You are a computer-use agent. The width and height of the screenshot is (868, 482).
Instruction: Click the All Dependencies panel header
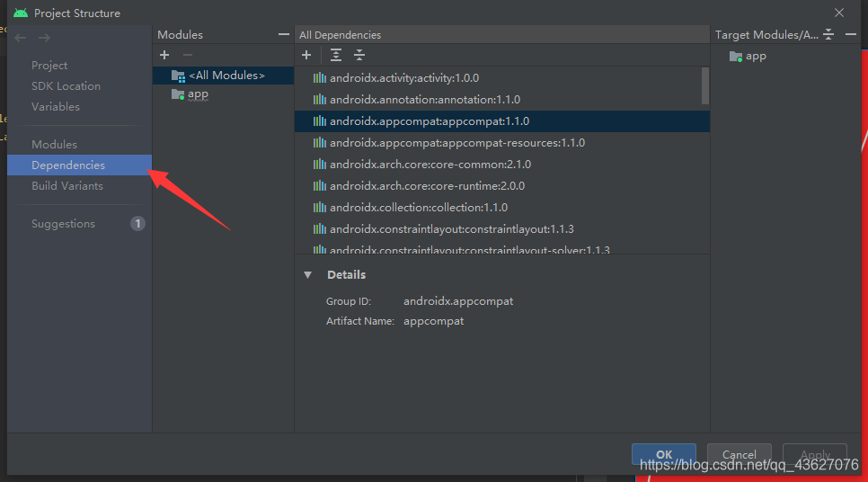pyautogui.click(x=501, y=34)
